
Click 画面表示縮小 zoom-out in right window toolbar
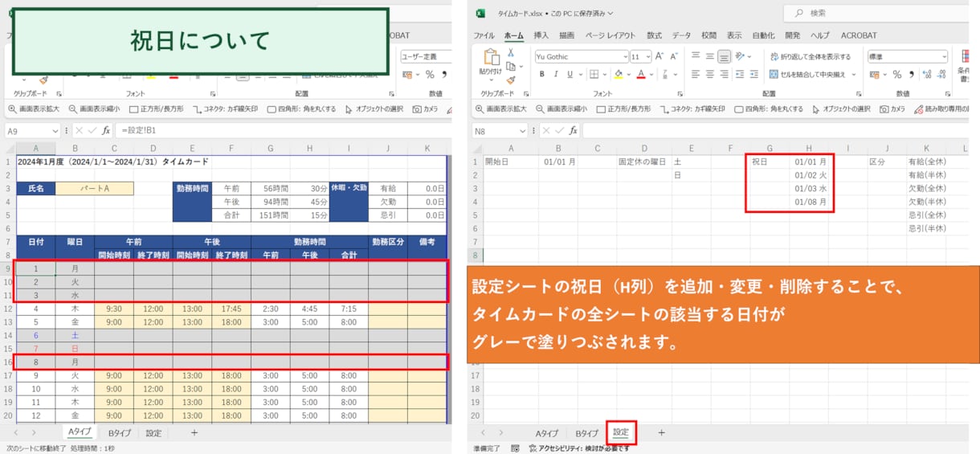[563, 109]
